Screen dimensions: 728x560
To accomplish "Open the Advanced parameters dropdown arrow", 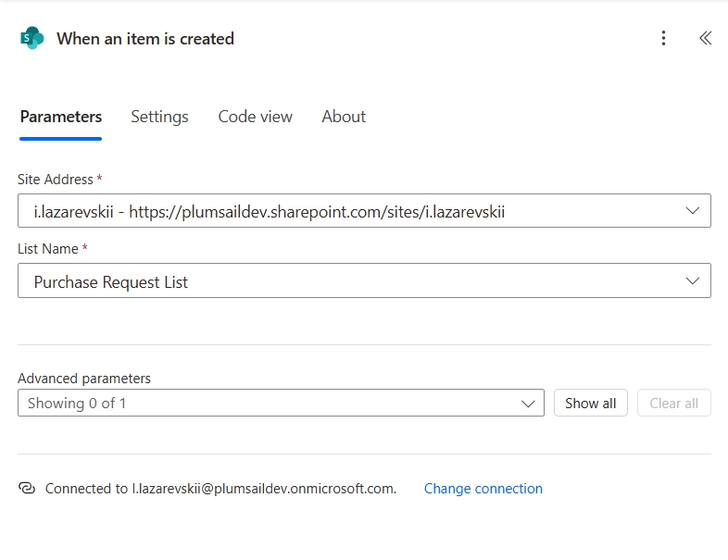I will pos(528,404).
